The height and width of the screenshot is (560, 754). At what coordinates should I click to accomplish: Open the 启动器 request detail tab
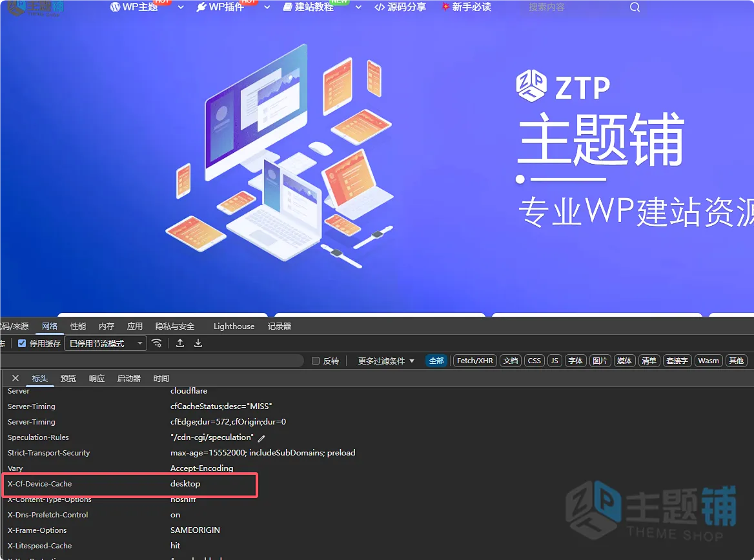(x=129, y=378)
